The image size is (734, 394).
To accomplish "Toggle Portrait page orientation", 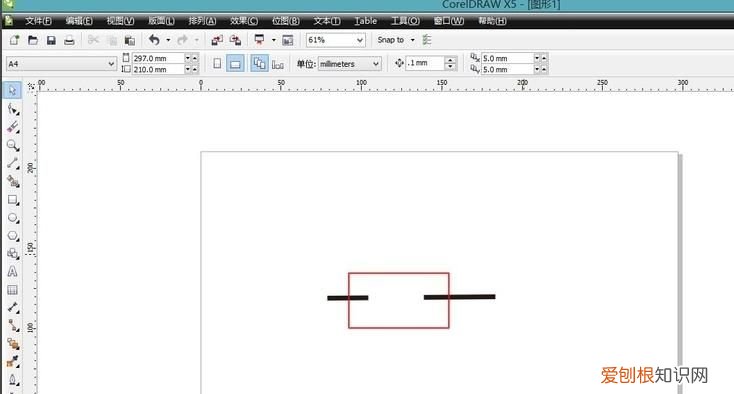I will 217,64.
